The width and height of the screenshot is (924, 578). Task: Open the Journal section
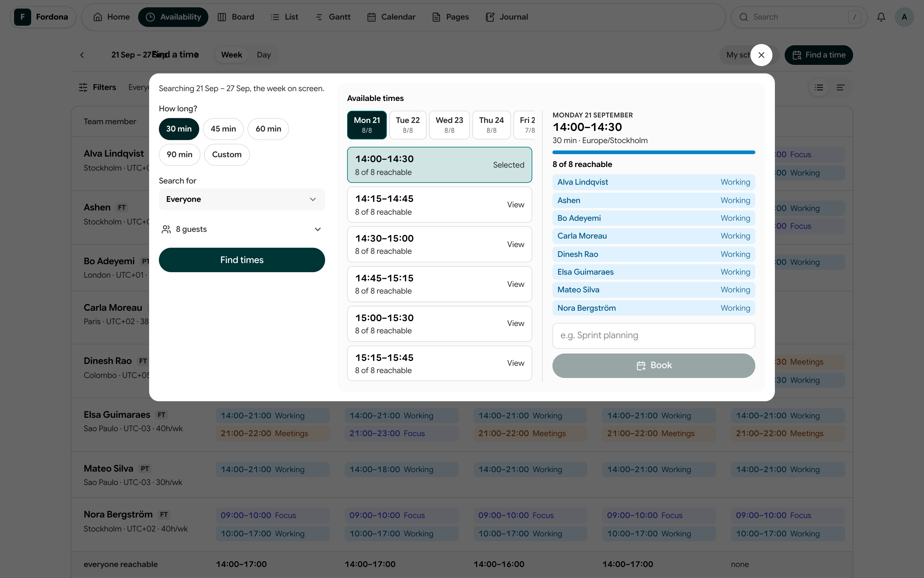tap(507, 17)
